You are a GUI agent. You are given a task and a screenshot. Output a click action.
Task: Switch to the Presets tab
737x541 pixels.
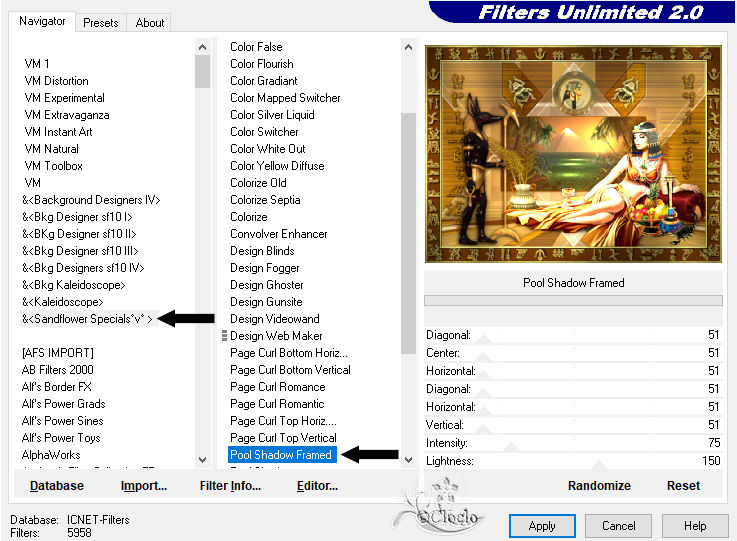click(101, 23)
